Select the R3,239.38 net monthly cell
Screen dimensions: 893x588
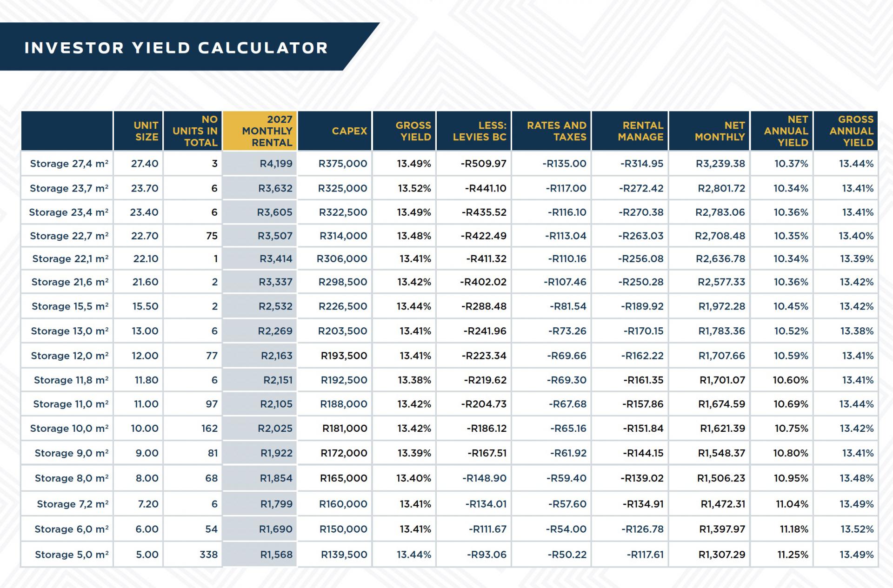[x=720, y=164]
